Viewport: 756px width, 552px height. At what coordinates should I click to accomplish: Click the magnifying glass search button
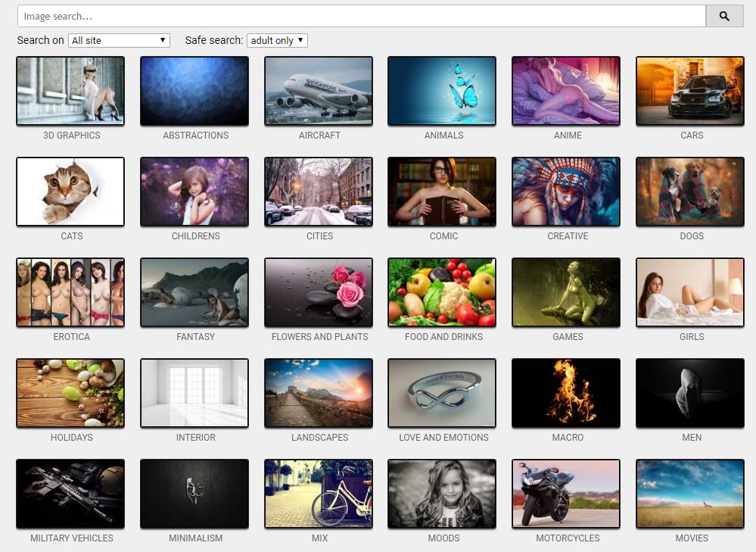click(x=724, y=16)
